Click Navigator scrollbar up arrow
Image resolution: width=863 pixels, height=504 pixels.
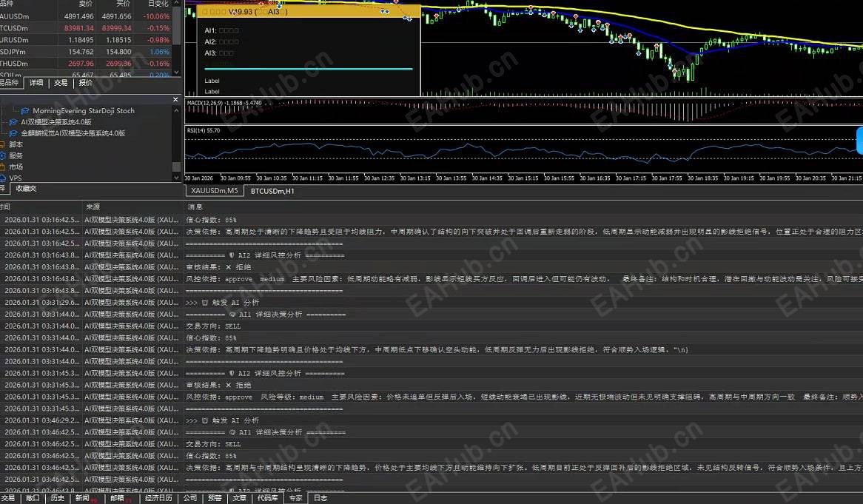pos(176,110)
